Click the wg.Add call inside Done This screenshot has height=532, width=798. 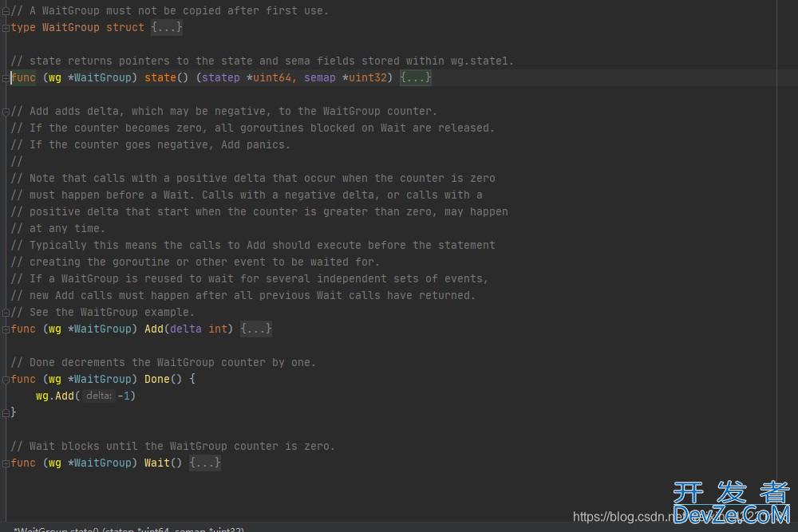[x=55, y=396]
